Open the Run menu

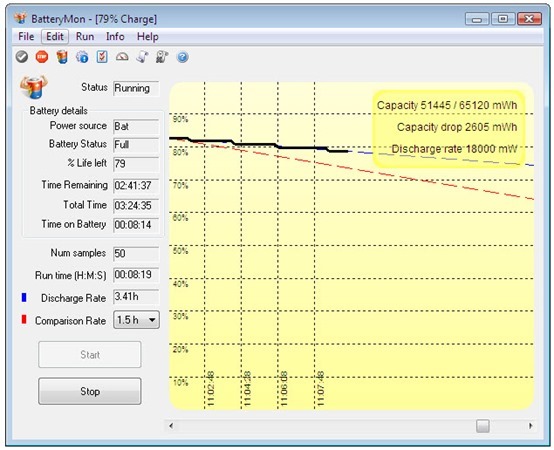85,37
